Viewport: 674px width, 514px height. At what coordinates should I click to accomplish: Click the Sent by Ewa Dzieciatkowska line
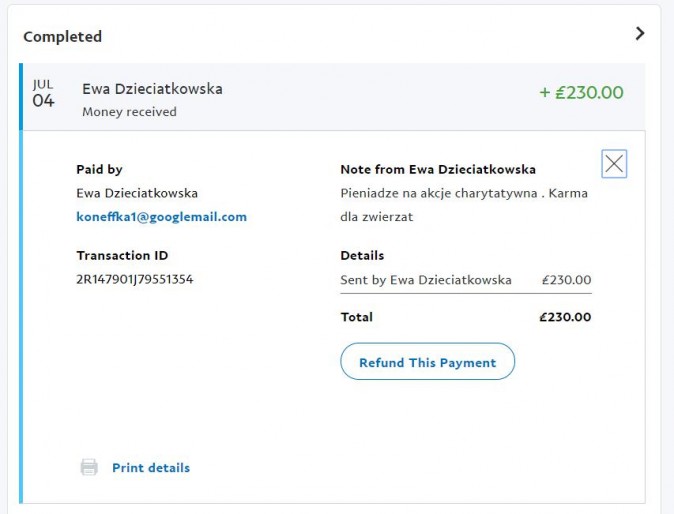pyautogui.click(x=426, y=280)
